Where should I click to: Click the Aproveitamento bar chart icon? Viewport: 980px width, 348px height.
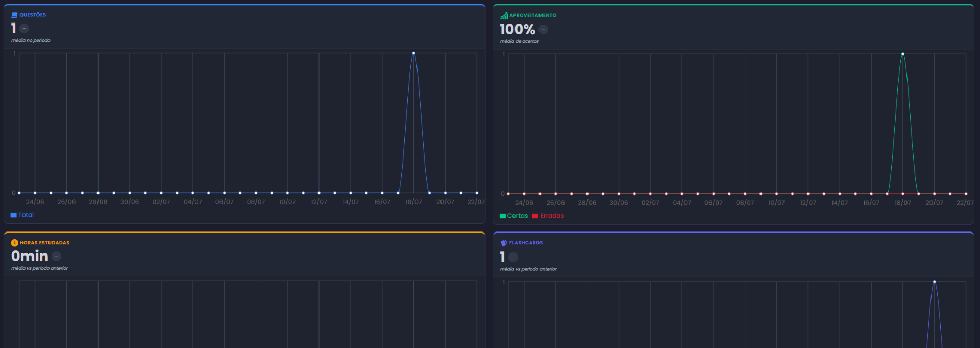pyautogui.click(x=504, y=16)
